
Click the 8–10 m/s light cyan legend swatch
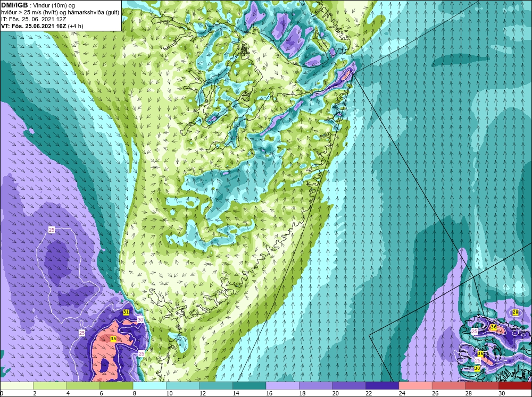(x=149, y=386)
